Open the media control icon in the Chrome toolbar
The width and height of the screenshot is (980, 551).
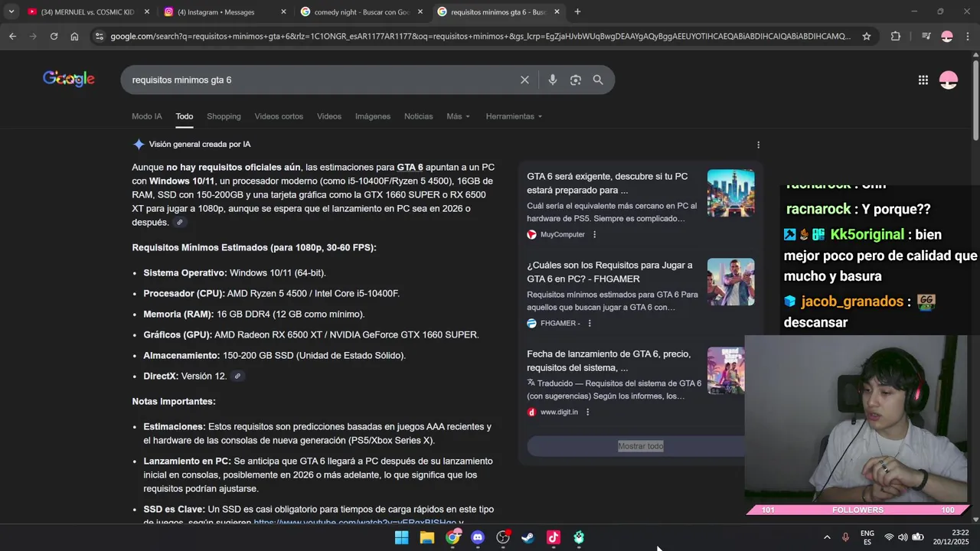[926, 36]
